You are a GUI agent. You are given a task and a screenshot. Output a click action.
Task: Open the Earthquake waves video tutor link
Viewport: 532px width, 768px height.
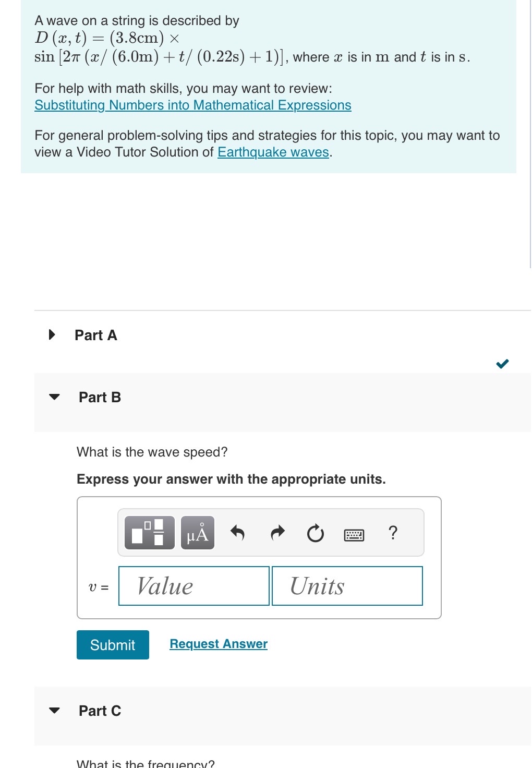point(273,152)
